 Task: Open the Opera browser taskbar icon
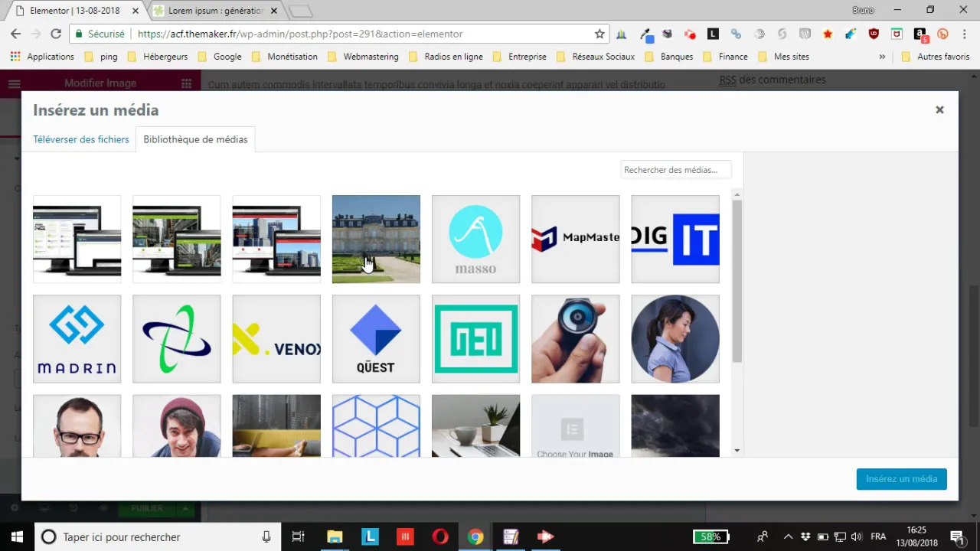(440, 536)
